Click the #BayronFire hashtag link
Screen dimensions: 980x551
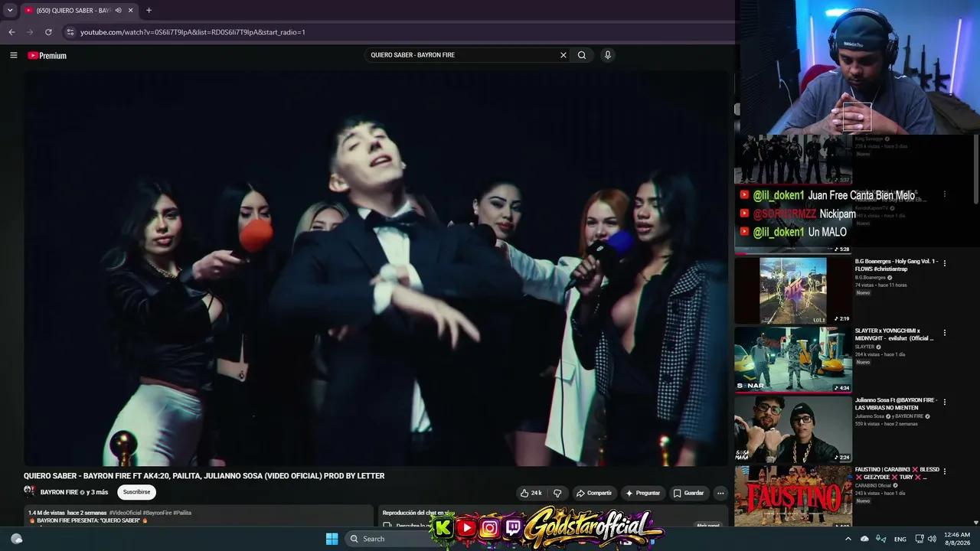click(157, 513)
